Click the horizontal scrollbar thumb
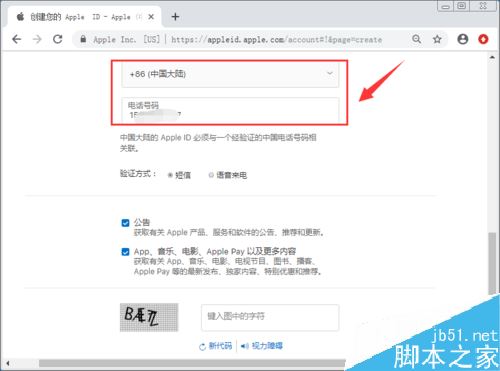The image size is (500, 371). [x=192, y=363]
